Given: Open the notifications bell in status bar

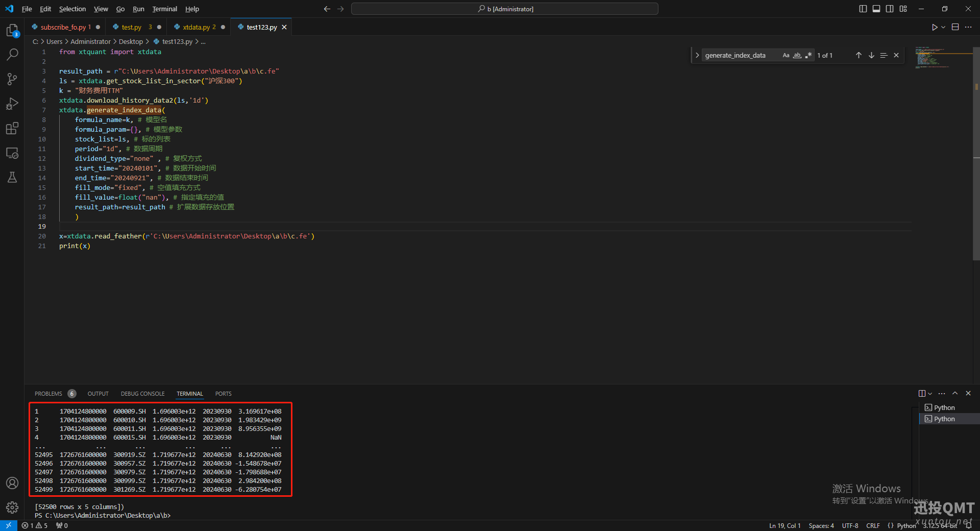Looking at the screenshot, I should click(x=969, y=525).
